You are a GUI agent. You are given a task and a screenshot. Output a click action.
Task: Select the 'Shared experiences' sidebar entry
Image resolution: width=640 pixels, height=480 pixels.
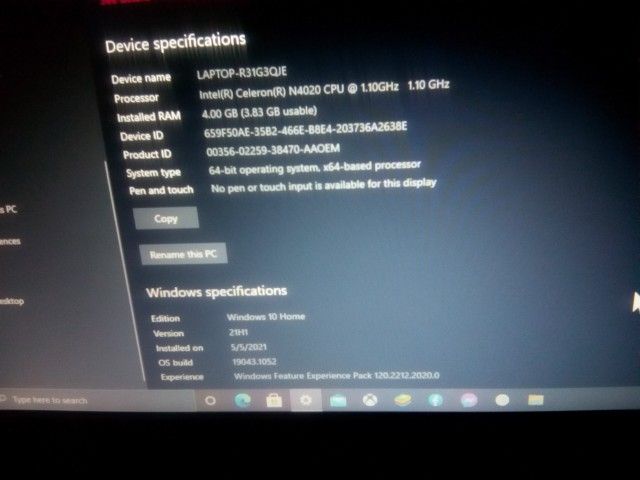tap(10, 241)
